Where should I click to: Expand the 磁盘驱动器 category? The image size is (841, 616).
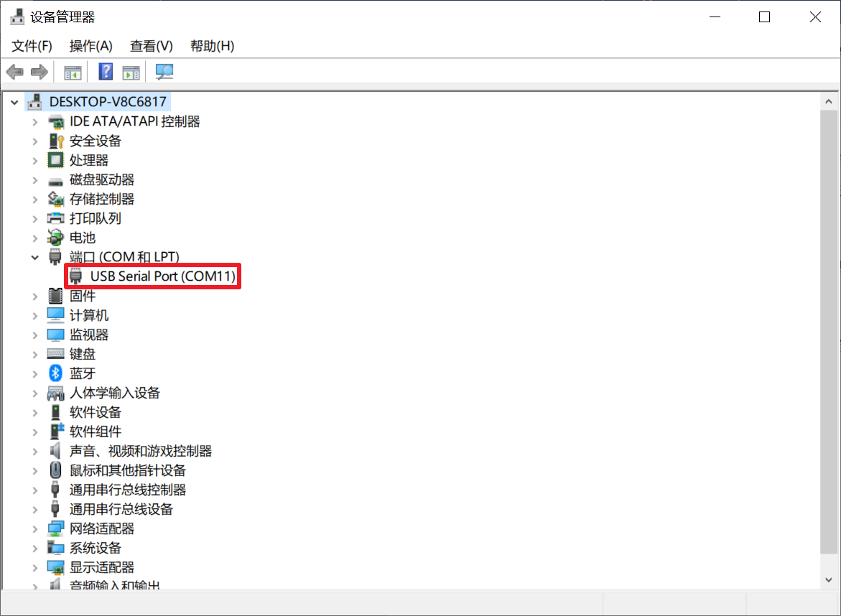pyautogui.click(x=34, y=179)
